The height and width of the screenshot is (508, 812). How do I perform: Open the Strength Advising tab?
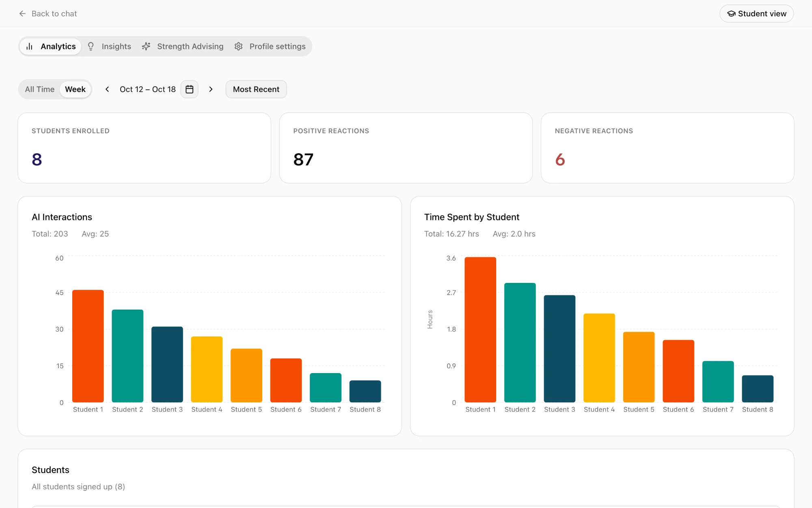pyautogui.click(x=183, y=46)
